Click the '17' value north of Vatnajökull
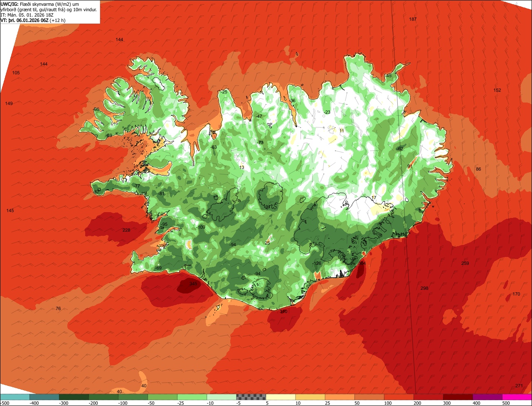This screenshot has width=532, height=406. pyautogui.click(x=374, y=198)
